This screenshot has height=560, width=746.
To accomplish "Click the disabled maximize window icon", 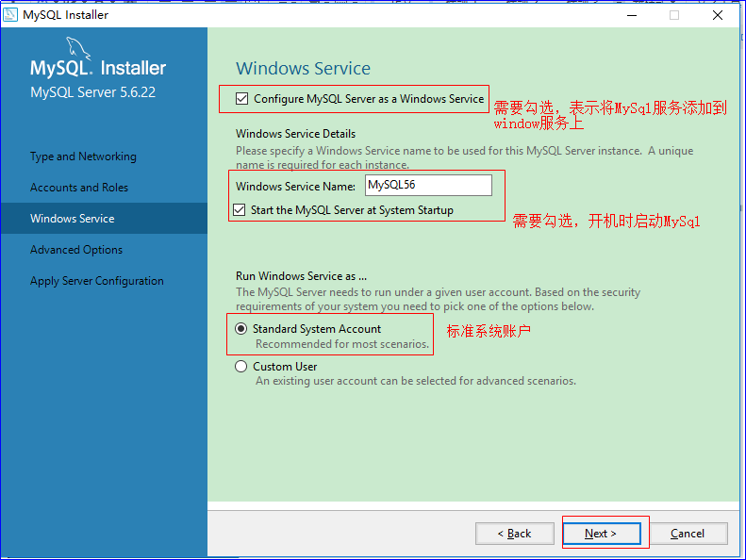I will click(x=674, y=15).
